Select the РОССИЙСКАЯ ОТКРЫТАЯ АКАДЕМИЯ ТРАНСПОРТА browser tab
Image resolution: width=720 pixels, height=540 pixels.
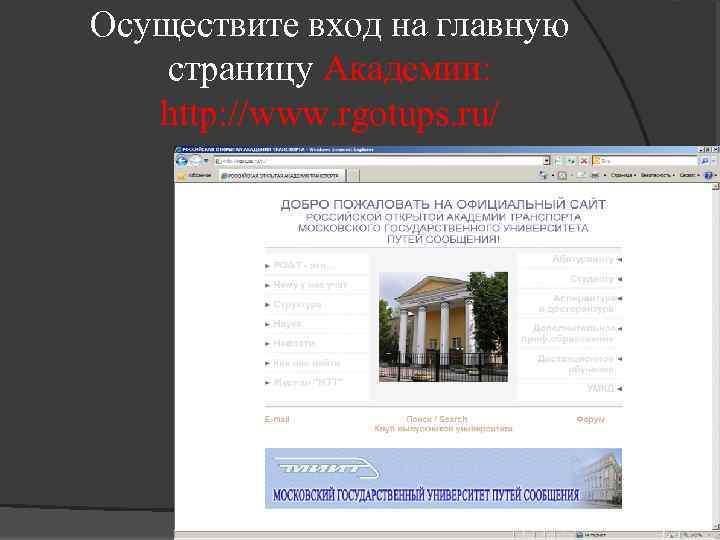pyautogui.click(x=281, y=175)
